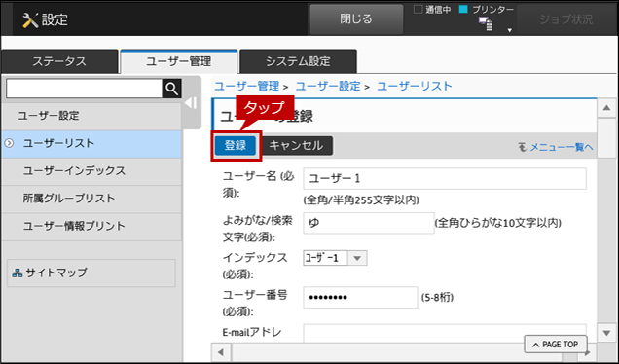Click ユーザー設定 breadcrumb link
Screen dimensions: 619x364
click(x=328, y=86)
